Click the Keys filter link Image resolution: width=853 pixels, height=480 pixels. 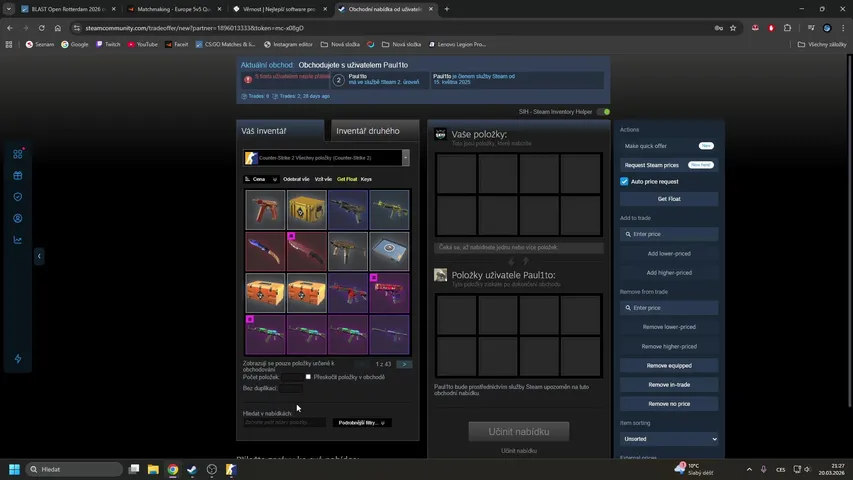click(x=366, y=179)
